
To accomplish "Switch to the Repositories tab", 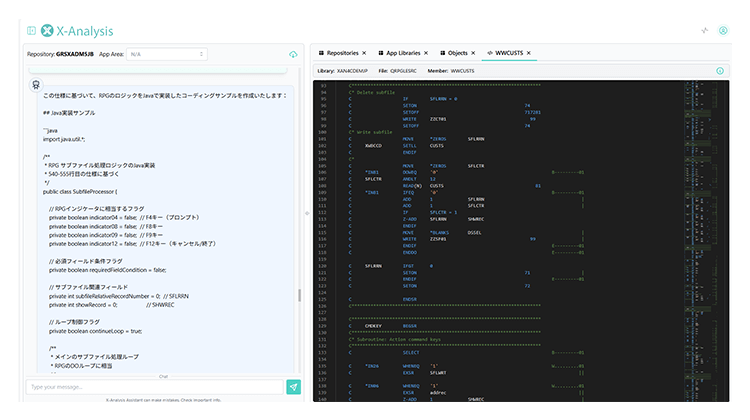I will (341, 52).
